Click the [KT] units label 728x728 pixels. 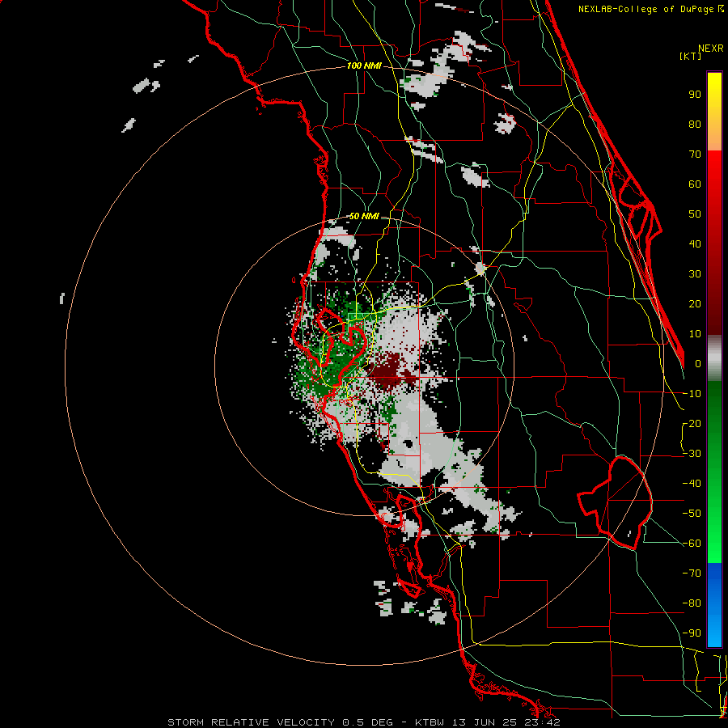click(690, 56)
